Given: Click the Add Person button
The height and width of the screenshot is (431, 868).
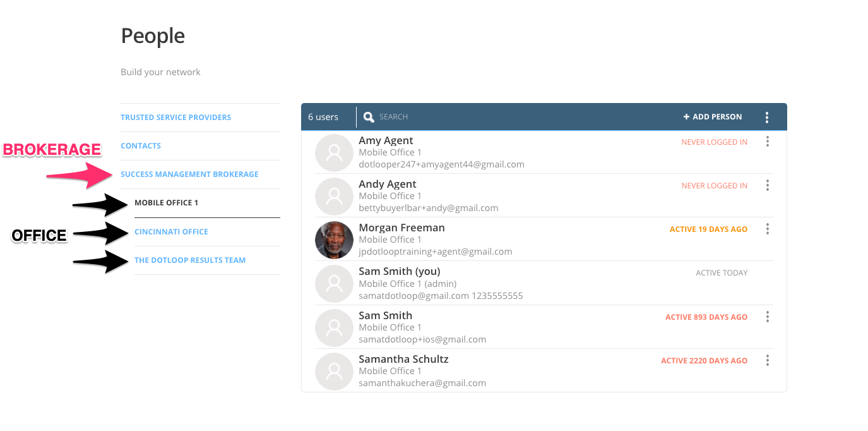Looking at the screenshot, I should coord(713,117).
